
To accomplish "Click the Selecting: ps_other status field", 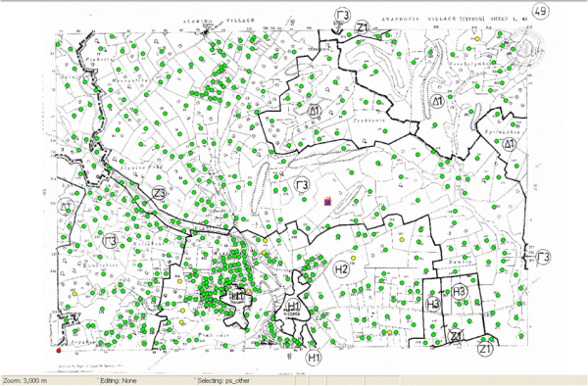I will click(x=245, y=381).
